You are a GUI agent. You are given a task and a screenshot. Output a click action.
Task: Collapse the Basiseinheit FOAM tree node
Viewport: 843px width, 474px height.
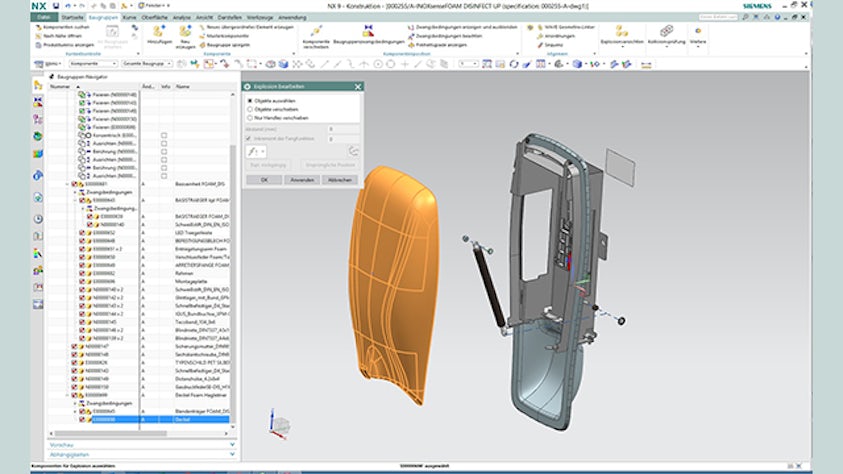[68, 184]
